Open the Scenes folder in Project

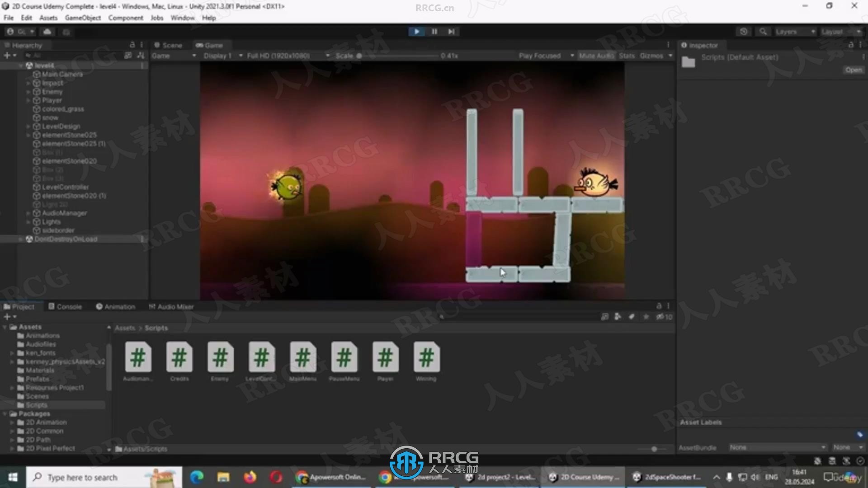37,396
